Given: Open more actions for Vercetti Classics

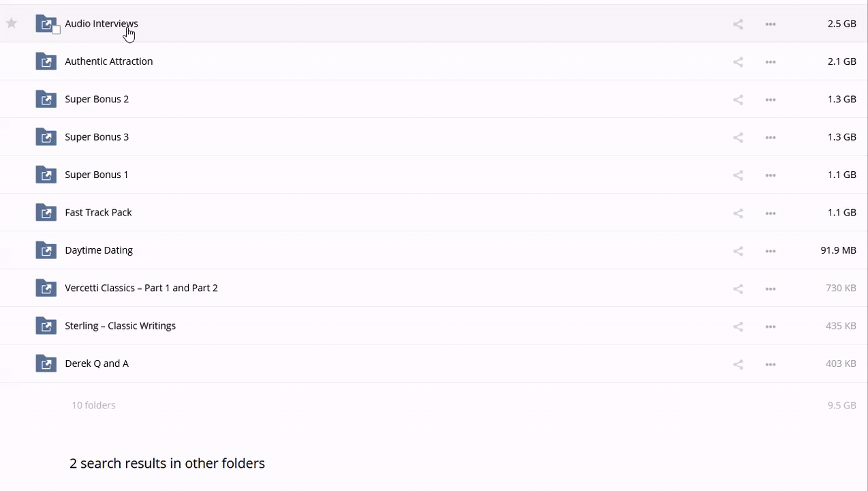Looking at the screenshot, I should click(x=771, y=288).
